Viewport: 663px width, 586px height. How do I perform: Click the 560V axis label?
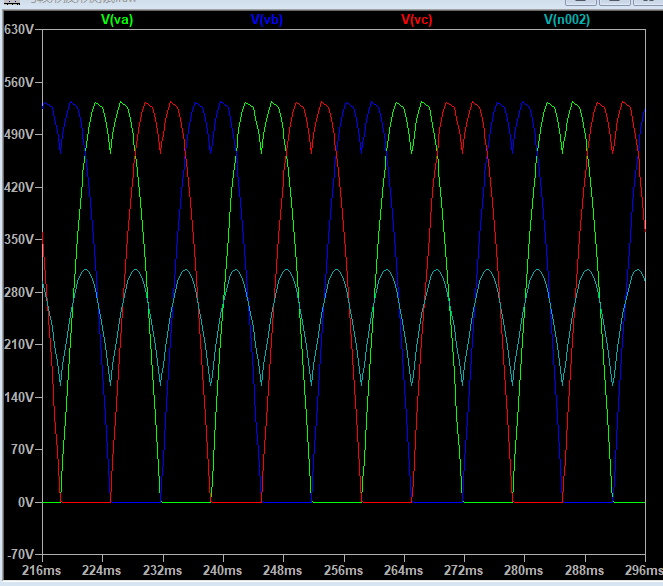click(x=19, y=82)
